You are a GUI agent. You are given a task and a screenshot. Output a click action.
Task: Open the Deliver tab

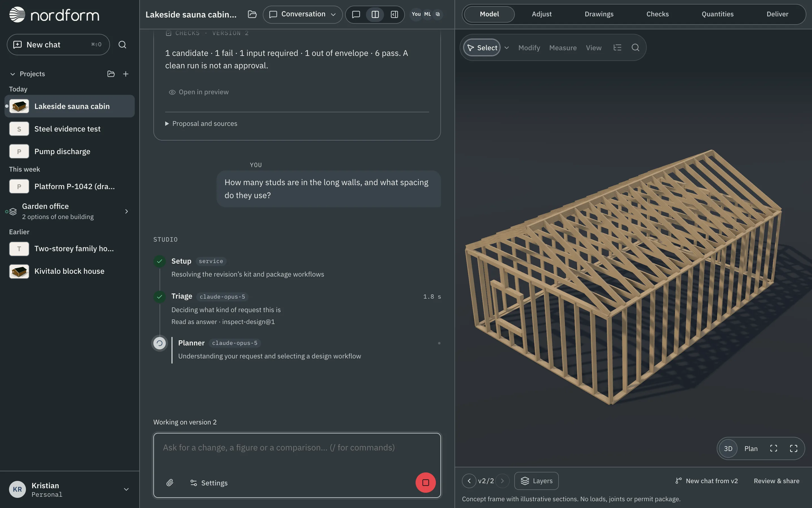[777, 14]
